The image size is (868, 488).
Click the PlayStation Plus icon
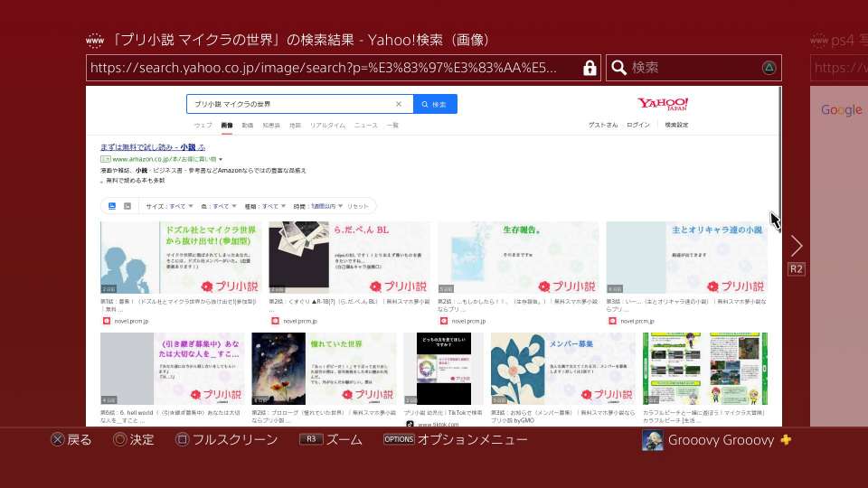click(x=786, y=440)
